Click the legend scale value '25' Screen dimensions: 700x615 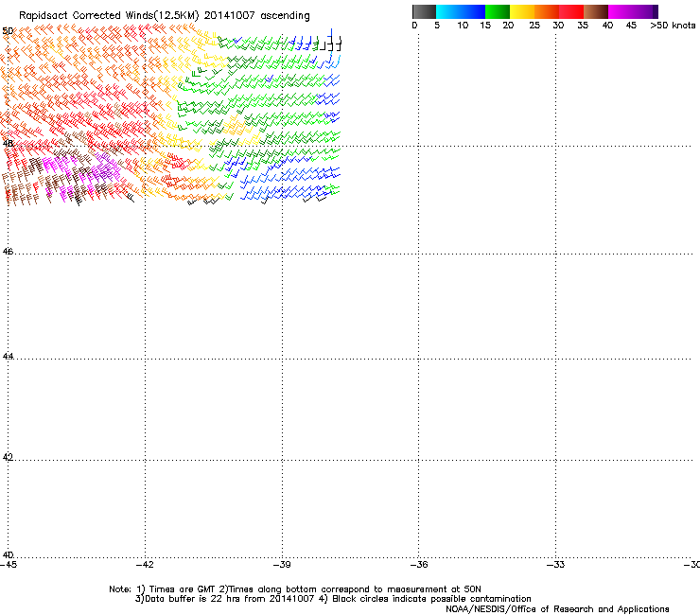click(534, 26)
